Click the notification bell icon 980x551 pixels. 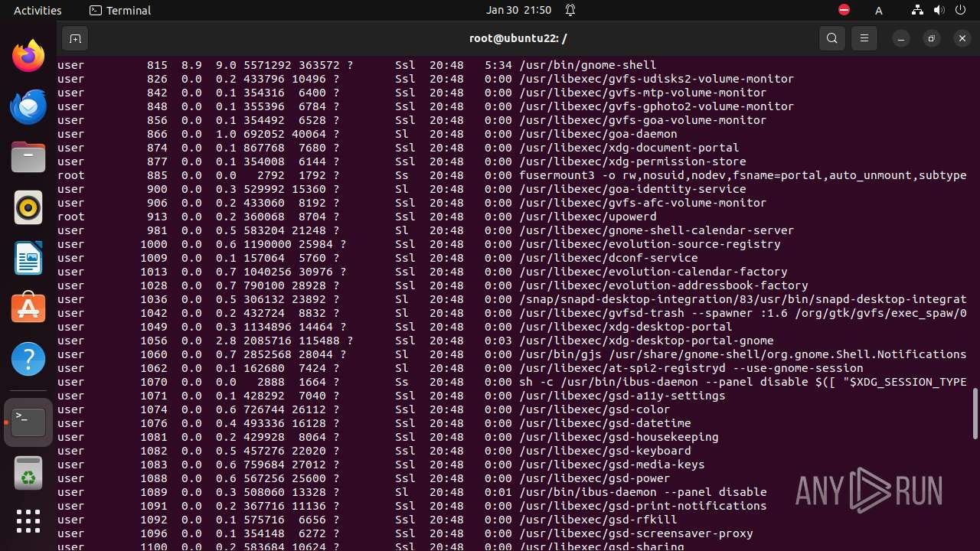click(570, 10)
